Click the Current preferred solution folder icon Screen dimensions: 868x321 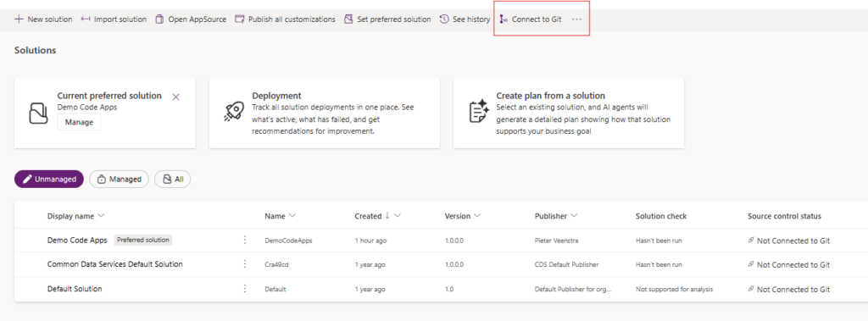pyautogui.click(x=39, y=113)
